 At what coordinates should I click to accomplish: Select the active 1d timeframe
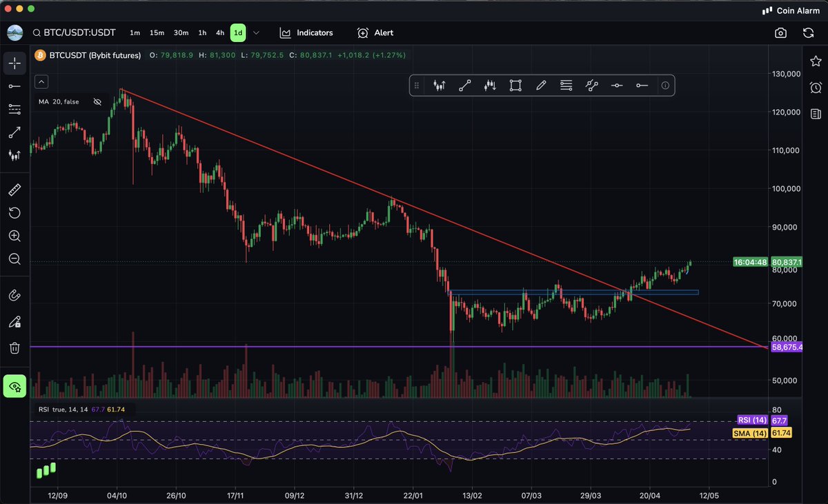tap(238, 32)
